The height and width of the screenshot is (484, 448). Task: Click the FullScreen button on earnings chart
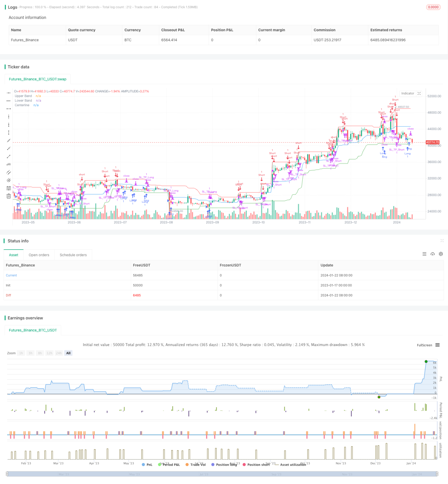pos(424,345)
